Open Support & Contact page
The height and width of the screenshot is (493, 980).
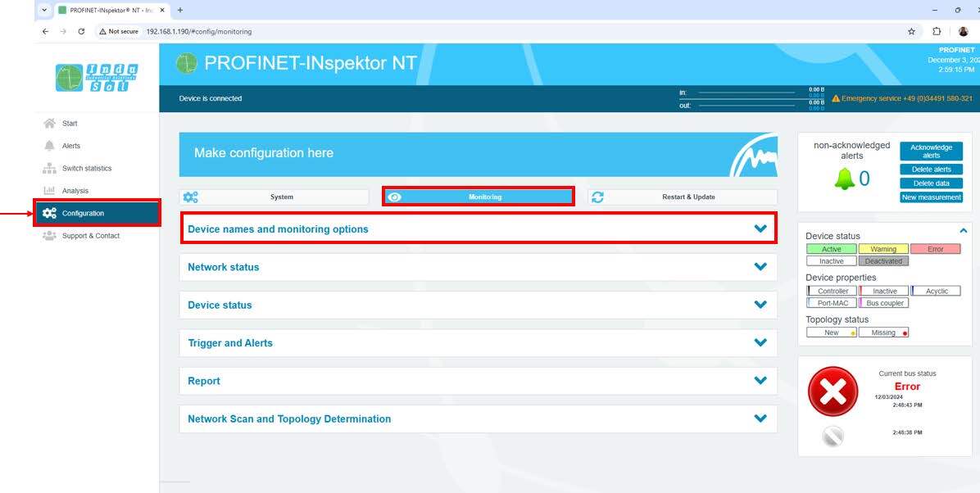91,236
